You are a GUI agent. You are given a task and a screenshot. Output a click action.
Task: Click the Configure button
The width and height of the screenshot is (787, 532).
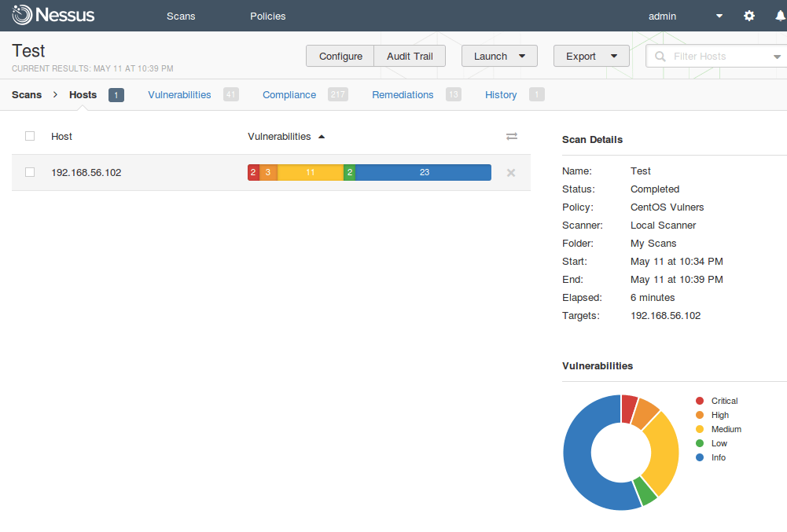click(x=340, y=56)
